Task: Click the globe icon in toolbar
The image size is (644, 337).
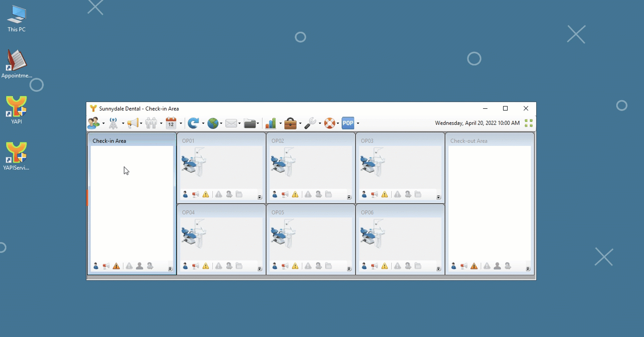Action: [x=213, y=123]
